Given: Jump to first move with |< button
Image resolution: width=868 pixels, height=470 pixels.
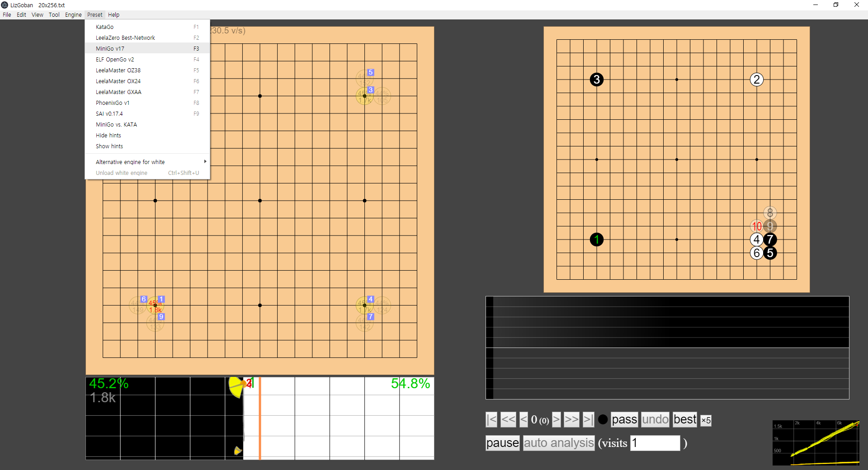Looking at the screenshot, I should tap(491, 420).
